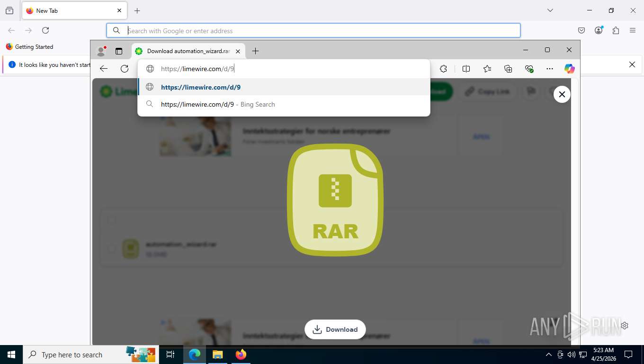Toggle Edge split screen icon
Image resolution: width=644 pixels, height=364 pixels.
466,69
